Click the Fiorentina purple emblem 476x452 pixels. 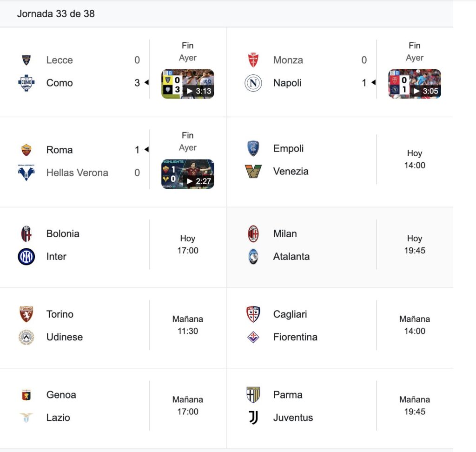coord(253,337)
